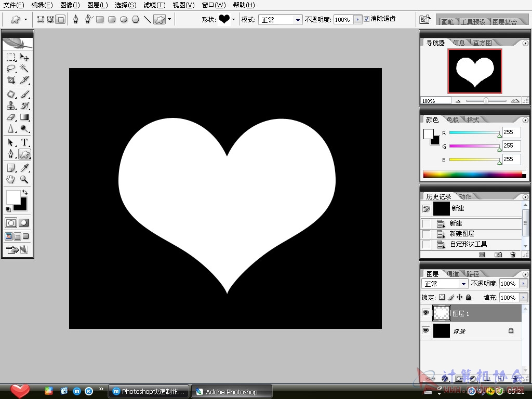Select the Healing Brush tool

pyautogui.click(x=11, y=94)
